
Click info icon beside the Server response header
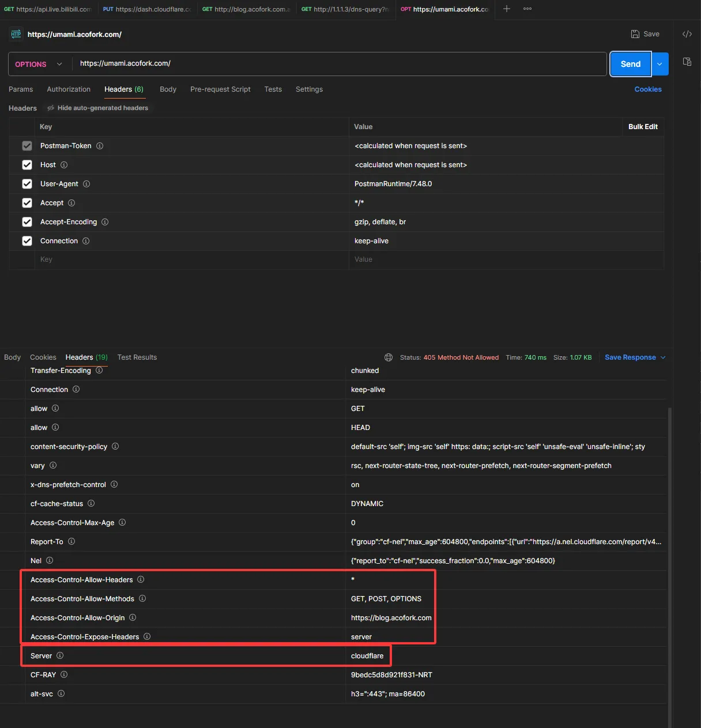60,655
